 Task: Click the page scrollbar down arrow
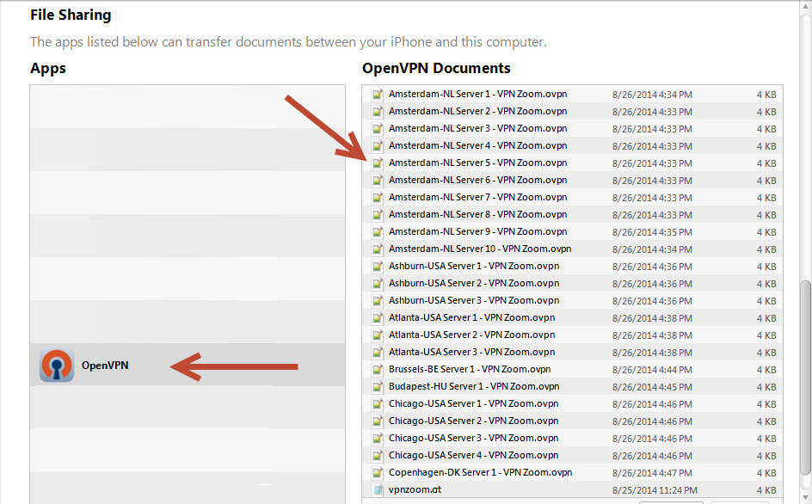click(805, 498)
